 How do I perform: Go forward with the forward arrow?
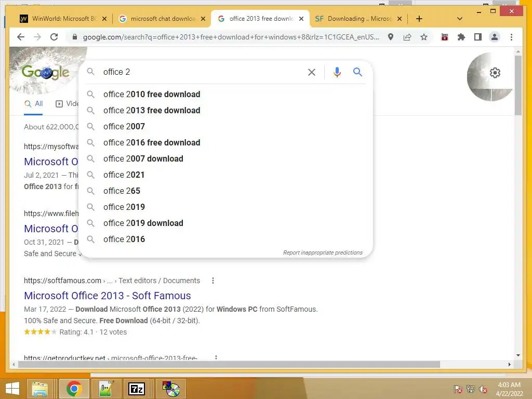click(37, 37)
